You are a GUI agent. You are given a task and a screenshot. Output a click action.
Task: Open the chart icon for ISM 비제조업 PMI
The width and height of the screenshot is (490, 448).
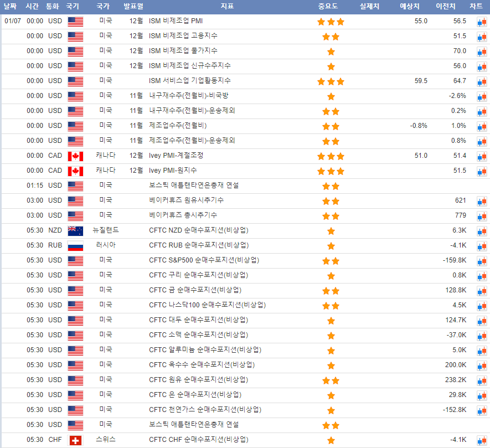(482, 22)
